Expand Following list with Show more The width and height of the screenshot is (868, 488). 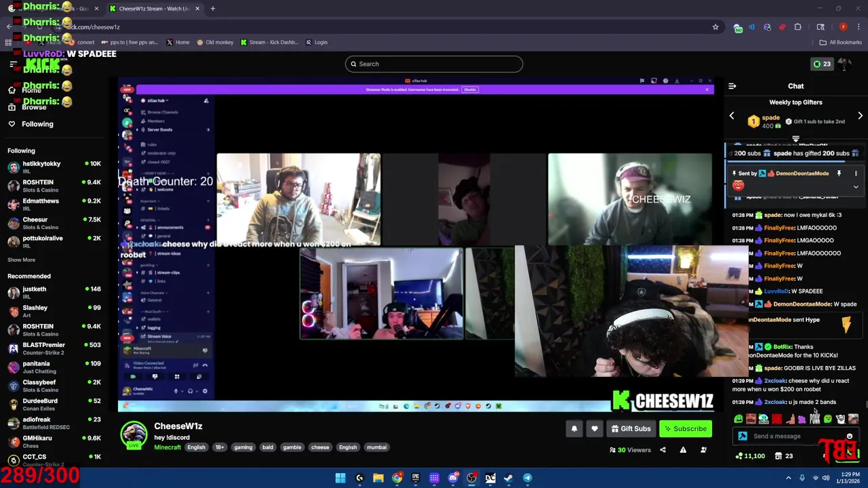(21, 260)
